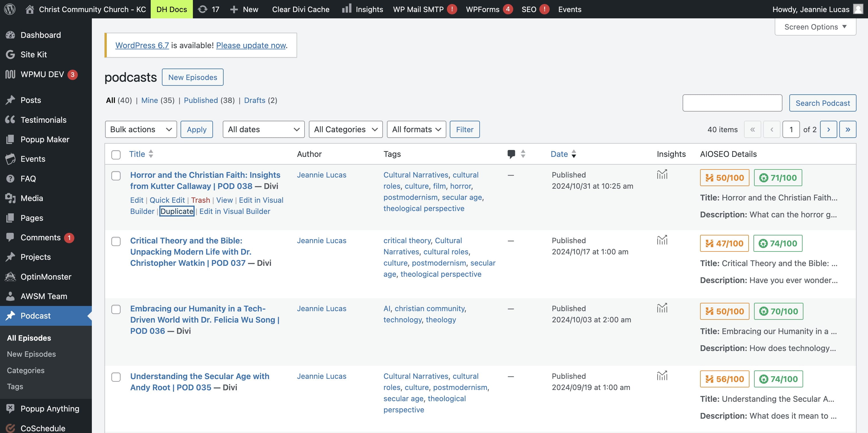Click Clear Divi Cache in admin bar
Screen dimensions: 868x433
(301, 9)
